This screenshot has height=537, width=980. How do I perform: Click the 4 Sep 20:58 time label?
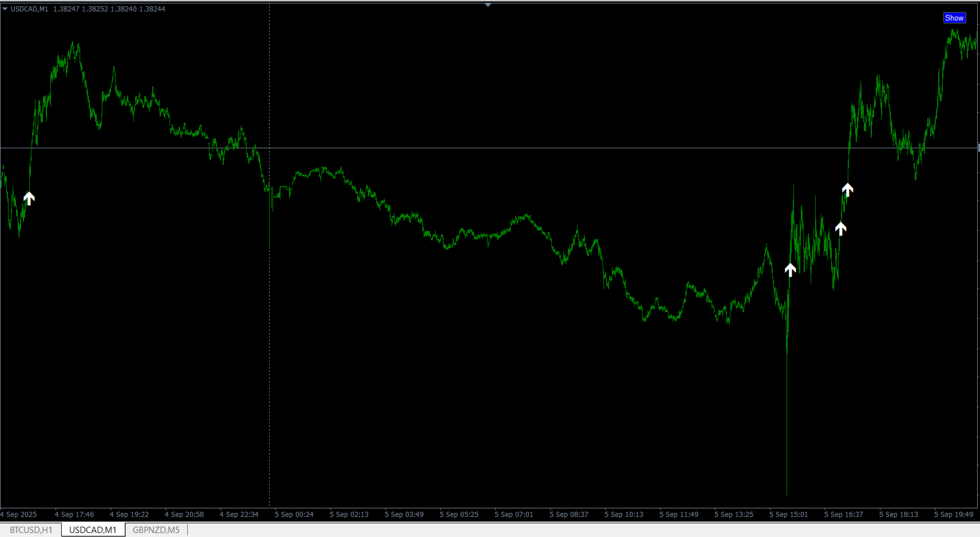(184, 515)
